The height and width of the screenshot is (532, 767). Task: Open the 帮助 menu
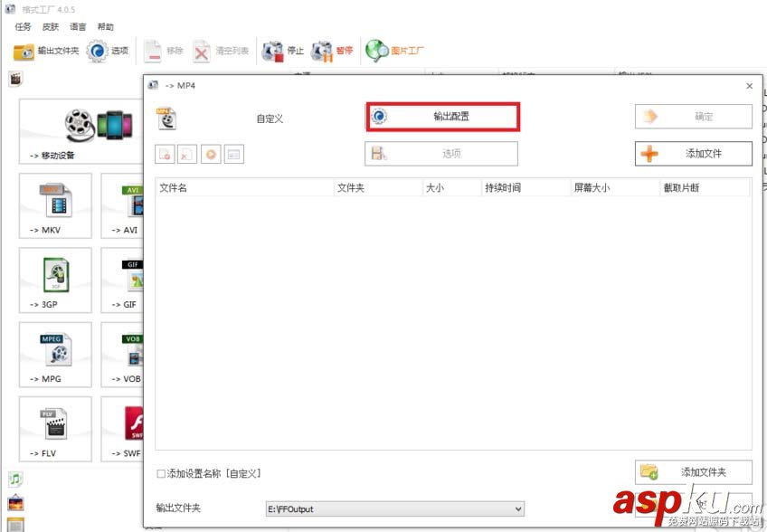[105, 27]
